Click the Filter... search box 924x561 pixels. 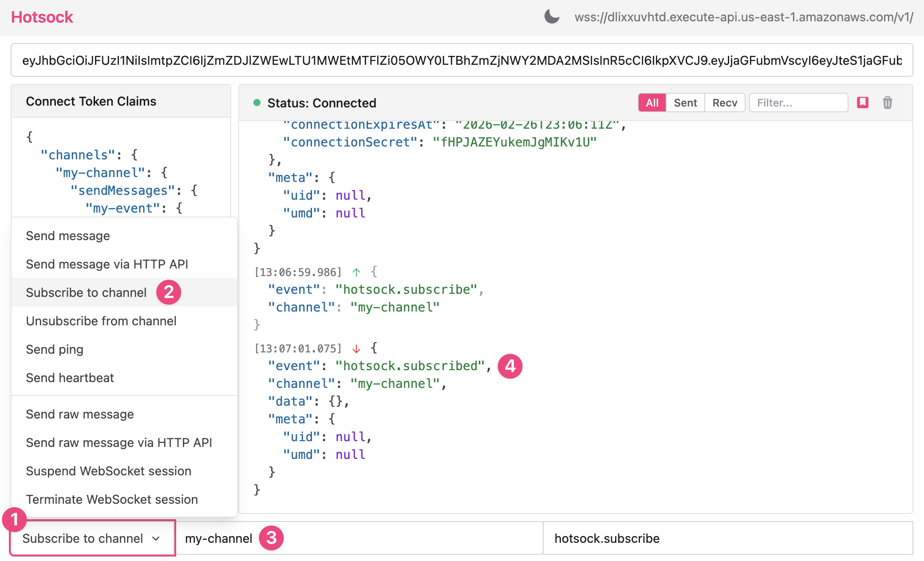point(798,103)
